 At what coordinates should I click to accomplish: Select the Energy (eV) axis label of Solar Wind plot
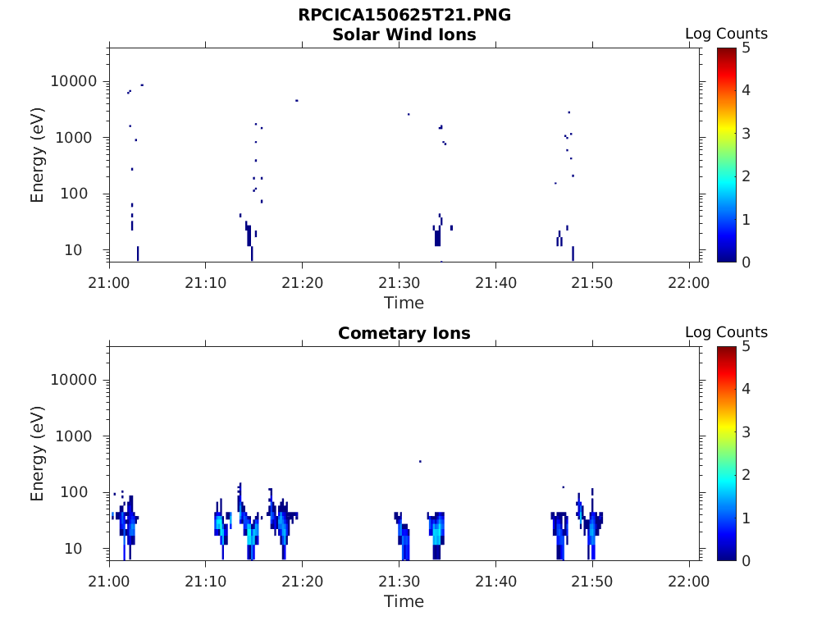[x=36, y=155]
